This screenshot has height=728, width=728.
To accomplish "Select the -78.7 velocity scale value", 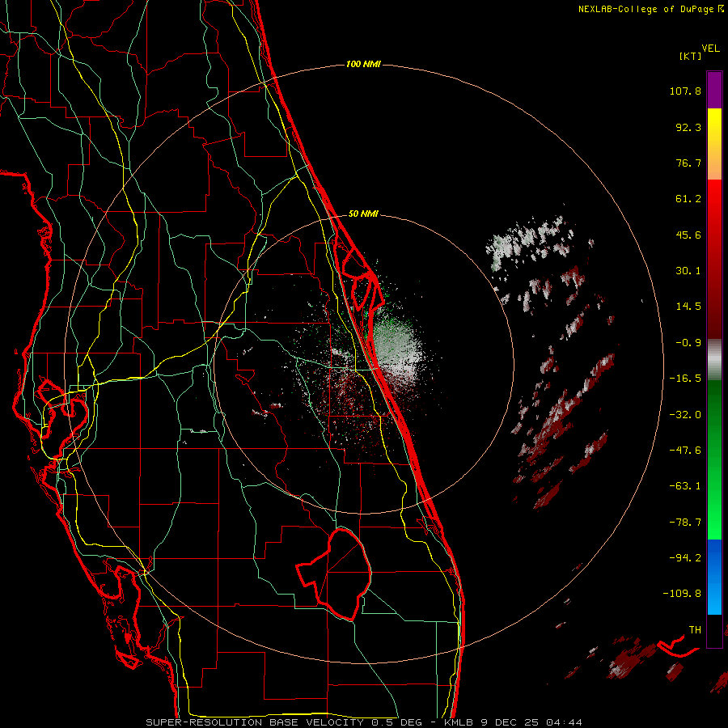I will (685, 523).
